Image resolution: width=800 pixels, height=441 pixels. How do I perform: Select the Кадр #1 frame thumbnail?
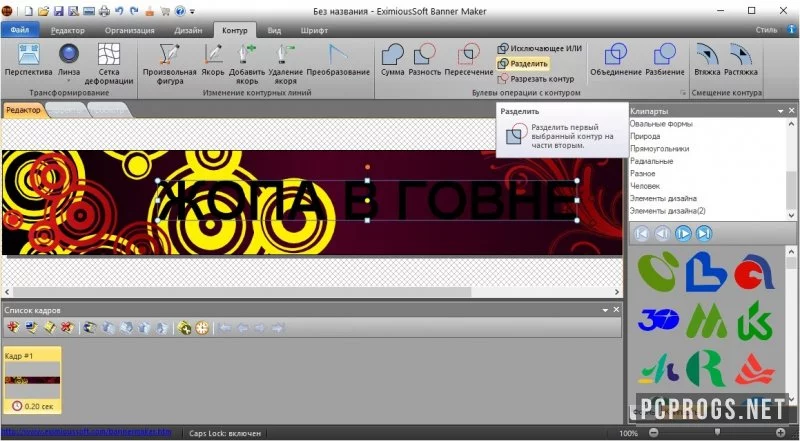click(x=33, y=380)
